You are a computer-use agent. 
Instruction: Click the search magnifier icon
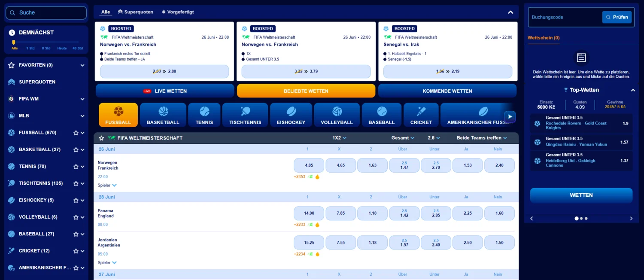pyautogui.click(x=13, y=13)
